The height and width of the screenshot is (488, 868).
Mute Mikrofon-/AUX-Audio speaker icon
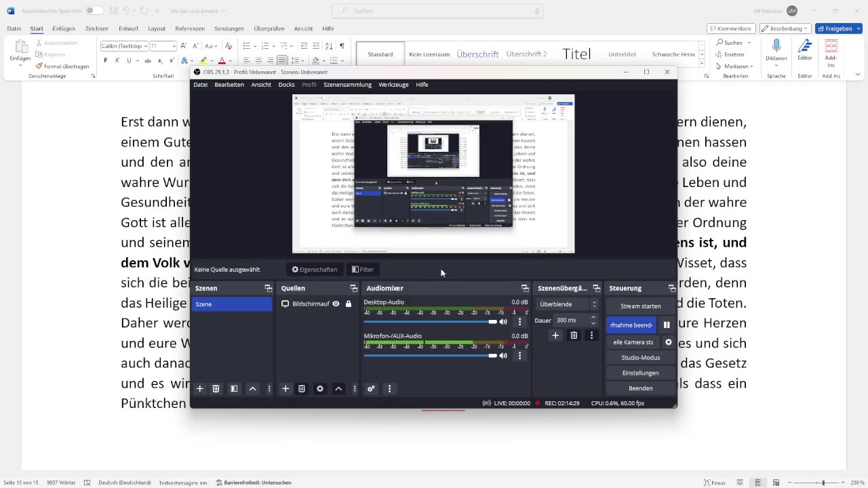503,355
